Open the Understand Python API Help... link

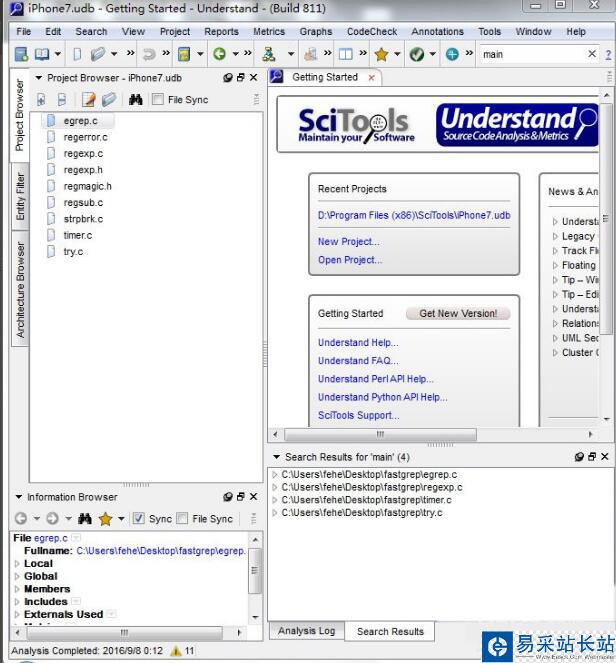coord(383,397)
